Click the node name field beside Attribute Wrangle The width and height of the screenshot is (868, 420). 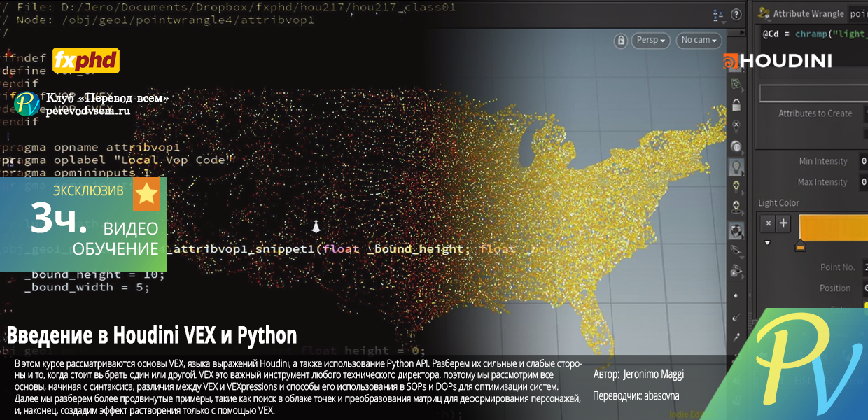tap(857, 14)
